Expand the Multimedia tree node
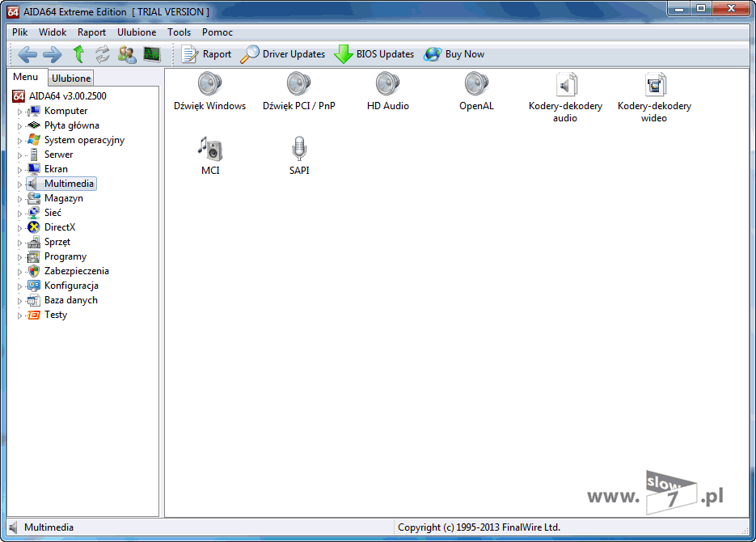The height and width of the screenshot is (542, 756). tap(19, 184)
